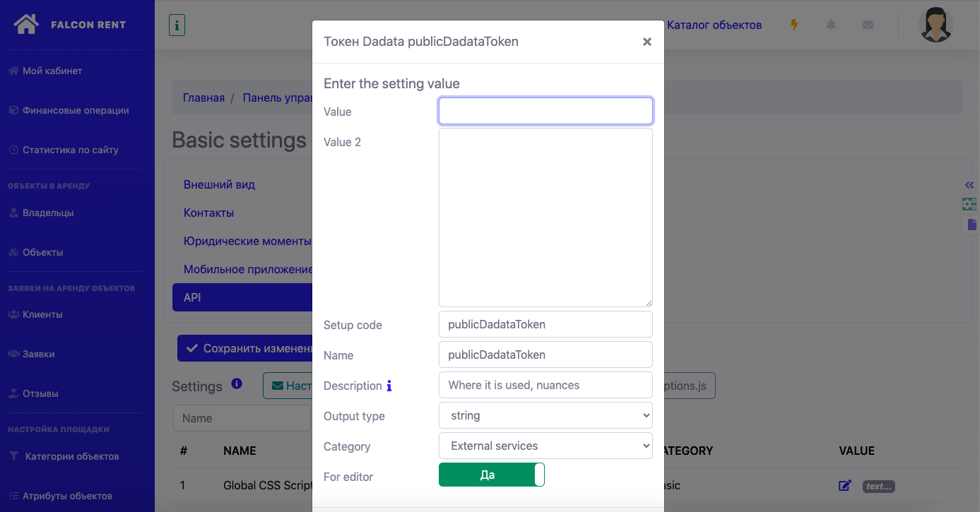This screenshot has width=980, height=512.
Task: Click the Falcon Rent home logo icon
Action: click(26, 24)
